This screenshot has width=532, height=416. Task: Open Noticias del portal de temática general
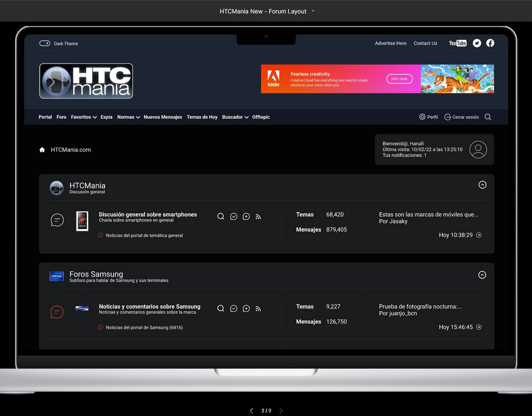click(x=144, y=235)
